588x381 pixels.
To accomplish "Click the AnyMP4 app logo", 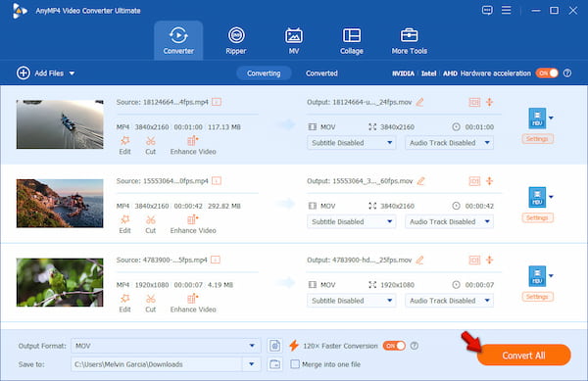I will (x=20, y=11).
